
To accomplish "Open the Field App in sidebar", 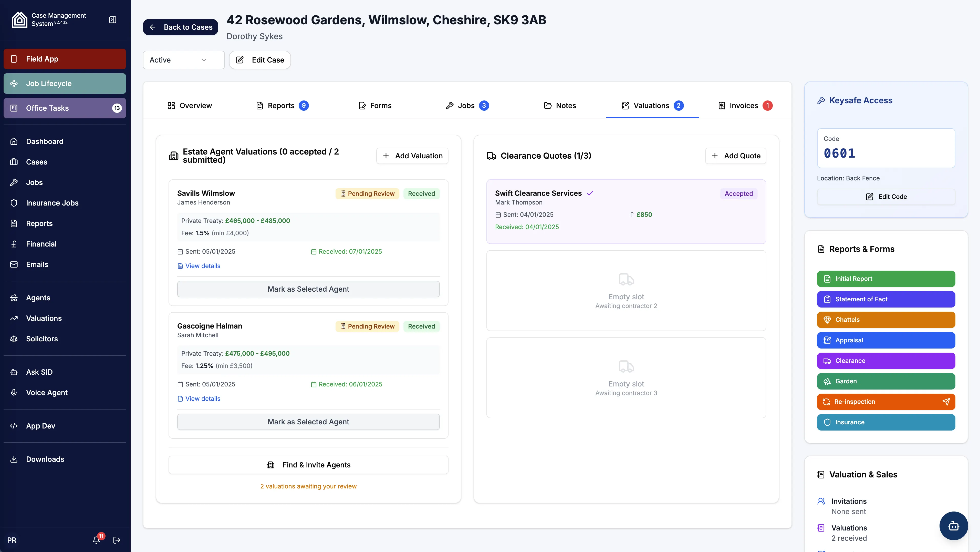I will tap(65, 59).
